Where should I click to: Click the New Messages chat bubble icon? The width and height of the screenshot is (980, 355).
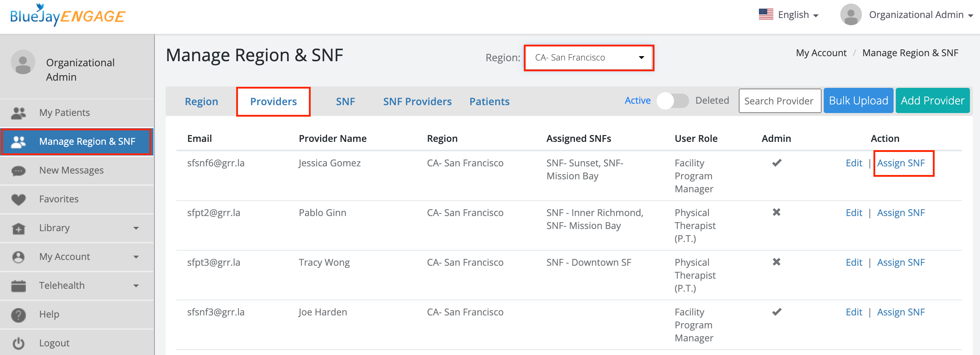tap(18, 171)
